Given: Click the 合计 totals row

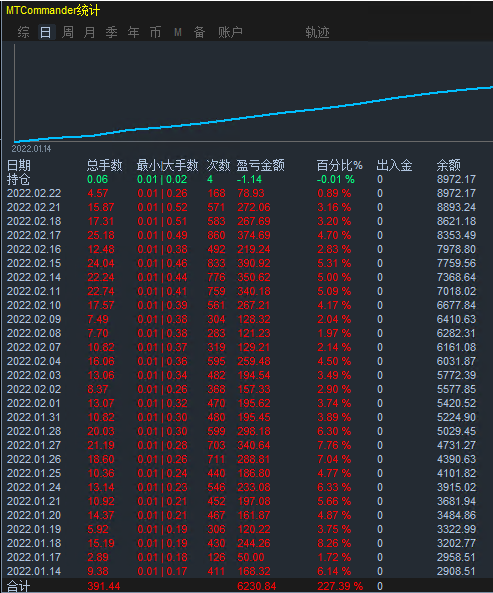Looking at the screenshot, I should (x=242, y=586).
